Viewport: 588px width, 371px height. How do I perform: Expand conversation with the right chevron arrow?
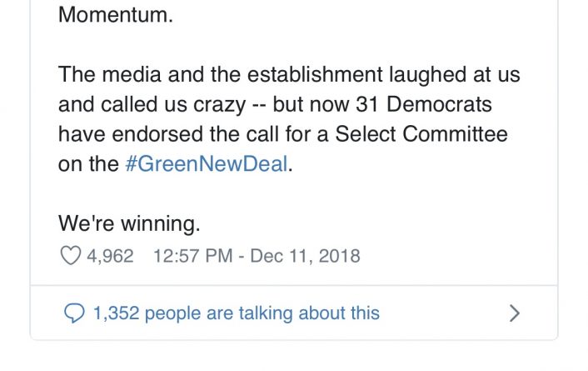tap(515, 313)
